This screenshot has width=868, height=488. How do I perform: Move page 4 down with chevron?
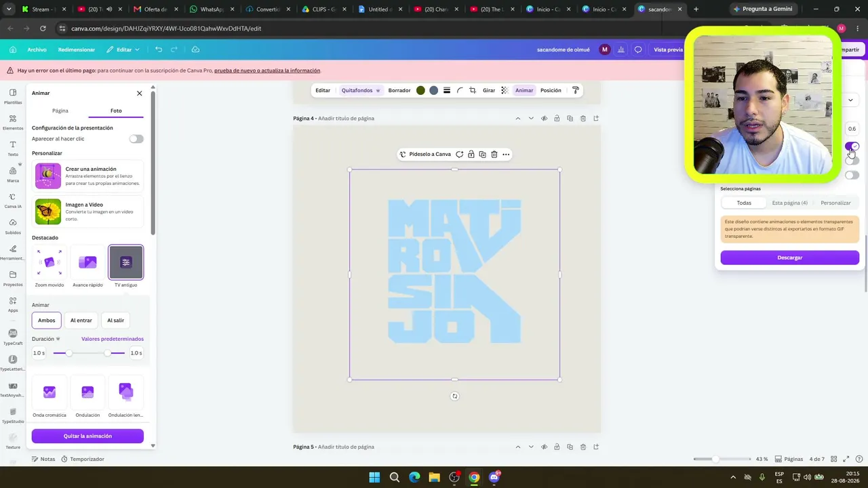(x=531, y=119)
